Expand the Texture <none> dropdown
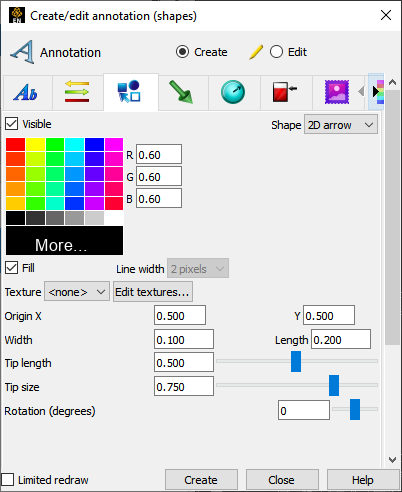402x492 pixels. click(77, 292)
